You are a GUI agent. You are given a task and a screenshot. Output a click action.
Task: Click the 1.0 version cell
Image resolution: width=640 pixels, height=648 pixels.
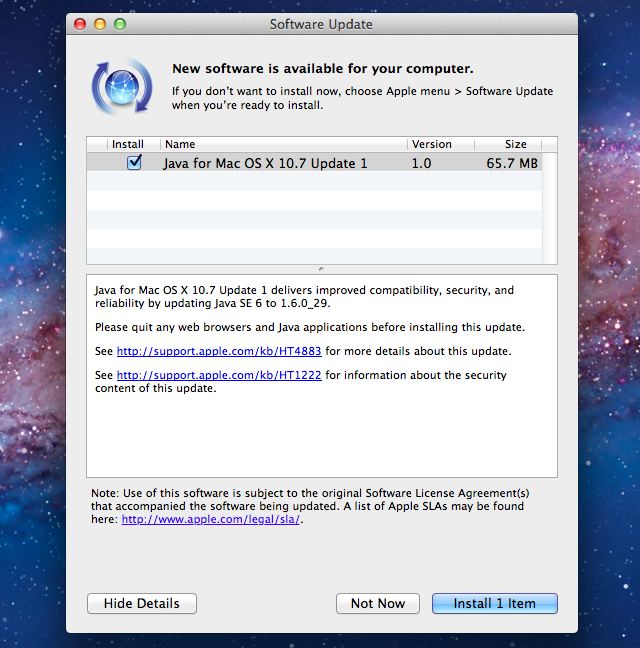point(422,163)
